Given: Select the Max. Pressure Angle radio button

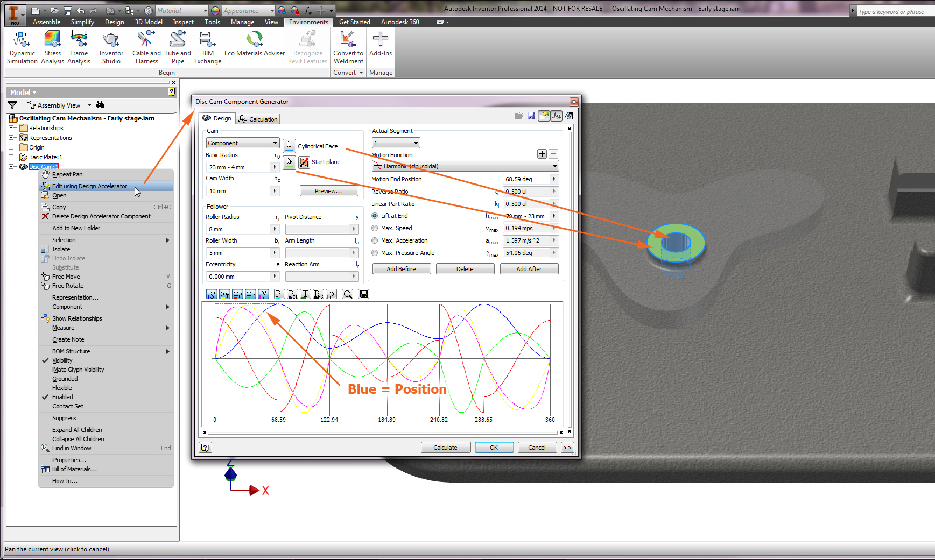Looking at the screenshot, I should [x=375, y=253].
